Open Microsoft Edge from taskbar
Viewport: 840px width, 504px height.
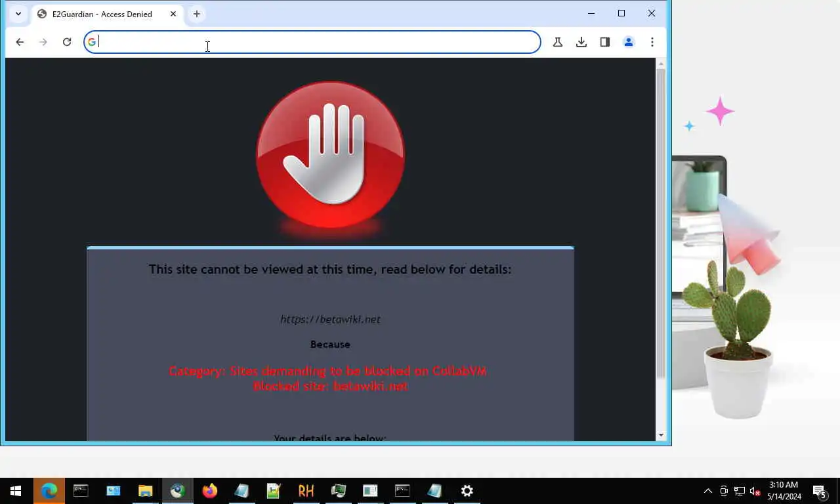(x=49, y=491)
